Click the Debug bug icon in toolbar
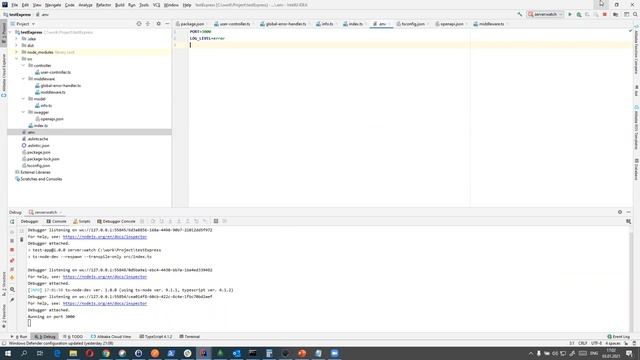This screenshot has width=640, height=360. (x=579, y=14)
